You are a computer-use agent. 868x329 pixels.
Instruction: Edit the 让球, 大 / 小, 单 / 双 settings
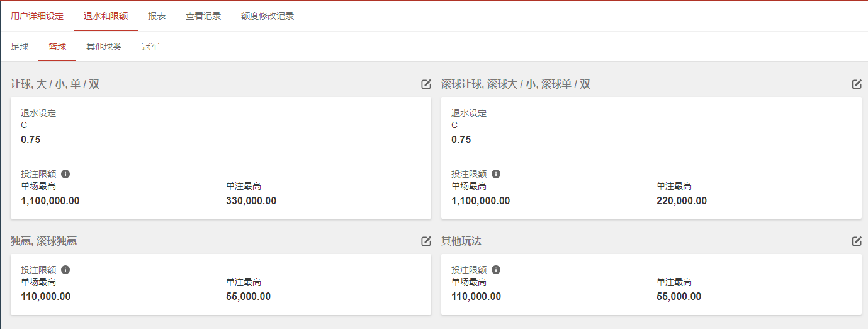[426, 84]
